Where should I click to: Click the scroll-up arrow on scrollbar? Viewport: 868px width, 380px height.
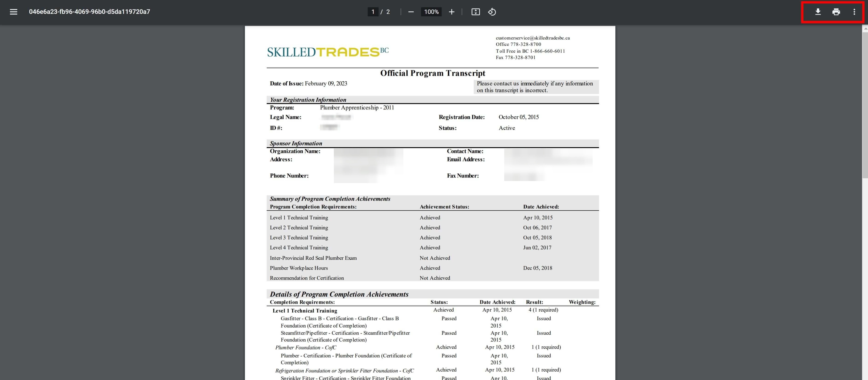tap(865, 29)
